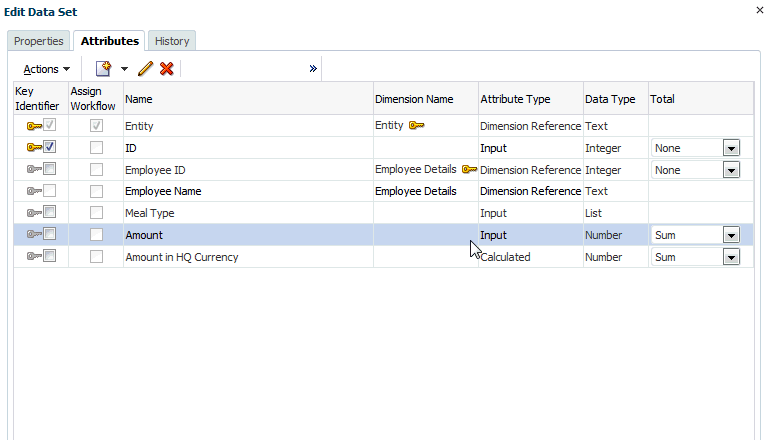The image size is (764, 440).
Task: Click the Assign Workflow column header
Action: 96,99
